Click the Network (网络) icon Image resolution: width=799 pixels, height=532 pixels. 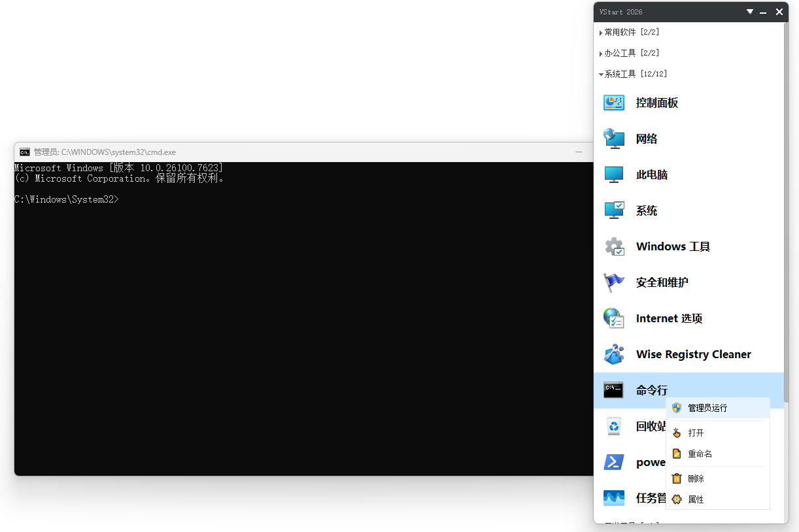coord(614,139)
